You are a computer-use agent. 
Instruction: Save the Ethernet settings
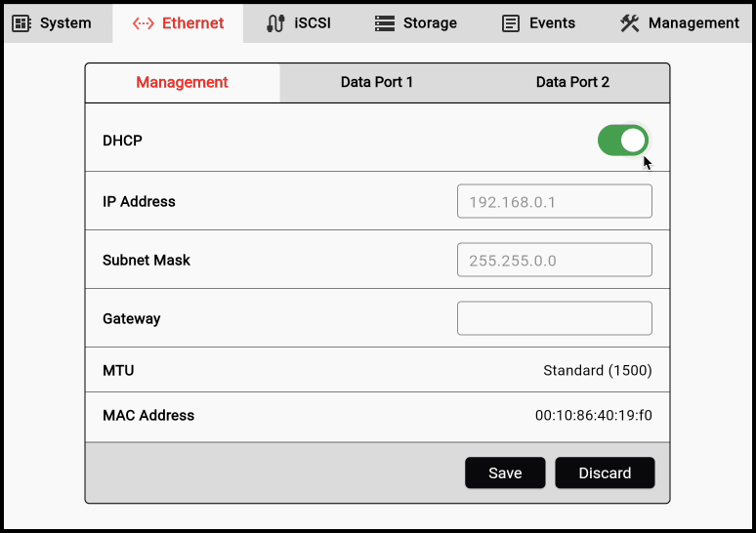pos(505,472)
